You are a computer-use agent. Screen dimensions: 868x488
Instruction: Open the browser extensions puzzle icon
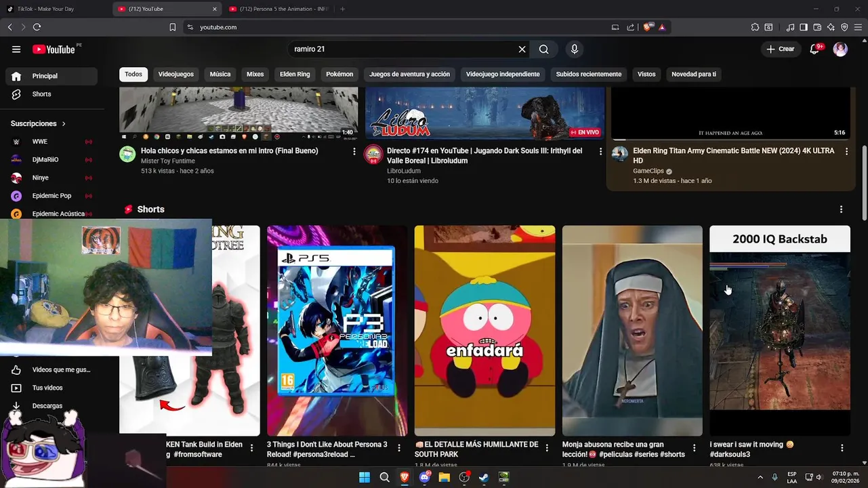pos(755,27)
